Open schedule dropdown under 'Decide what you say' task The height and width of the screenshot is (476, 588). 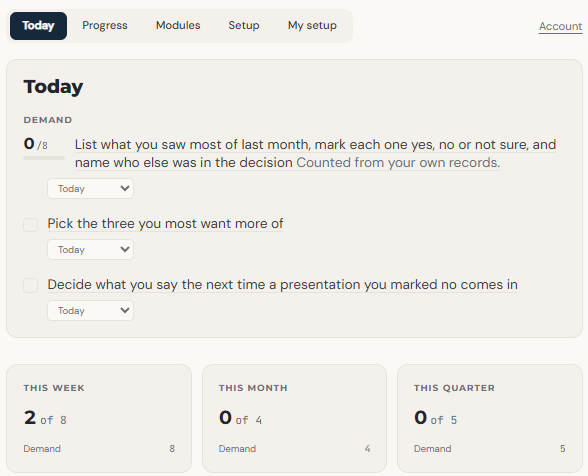click(90, 311)
